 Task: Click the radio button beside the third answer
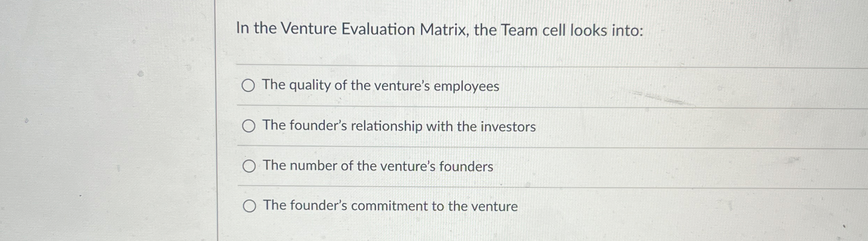click(249, 166)
